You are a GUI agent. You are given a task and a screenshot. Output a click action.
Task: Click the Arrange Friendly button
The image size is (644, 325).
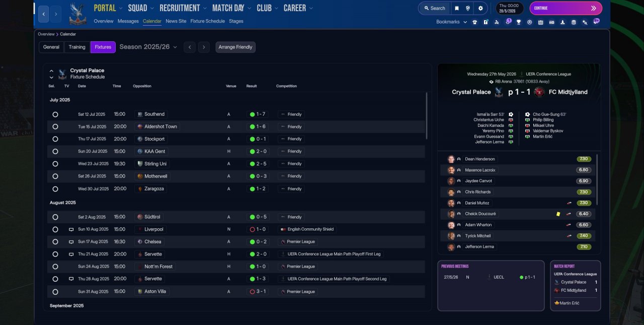(235, 47)
